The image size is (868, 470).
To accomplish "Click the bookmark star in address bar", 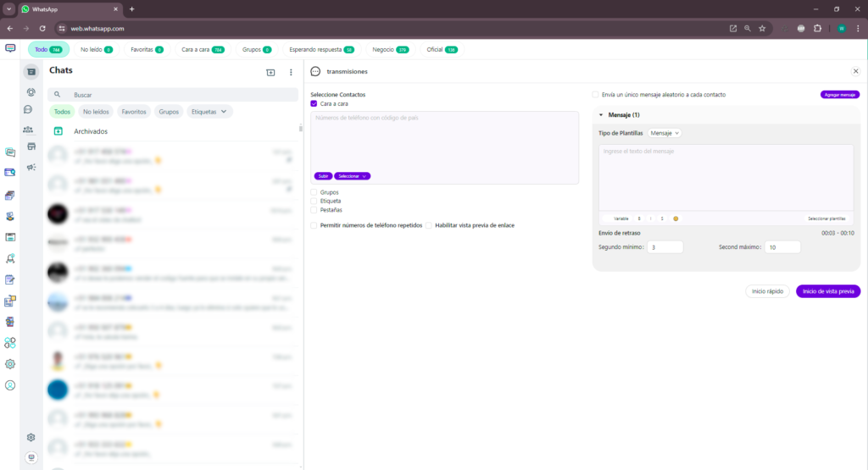I will point(762,28).
